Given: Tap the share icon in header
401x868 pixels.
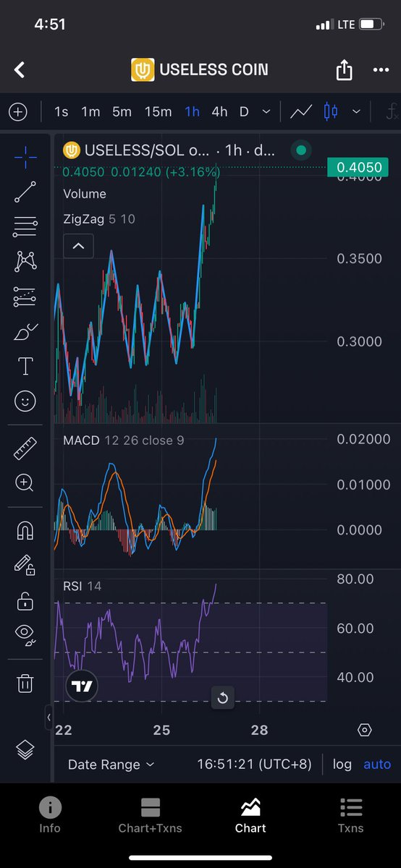Looking at the screenshot, I should pos(344,70).
